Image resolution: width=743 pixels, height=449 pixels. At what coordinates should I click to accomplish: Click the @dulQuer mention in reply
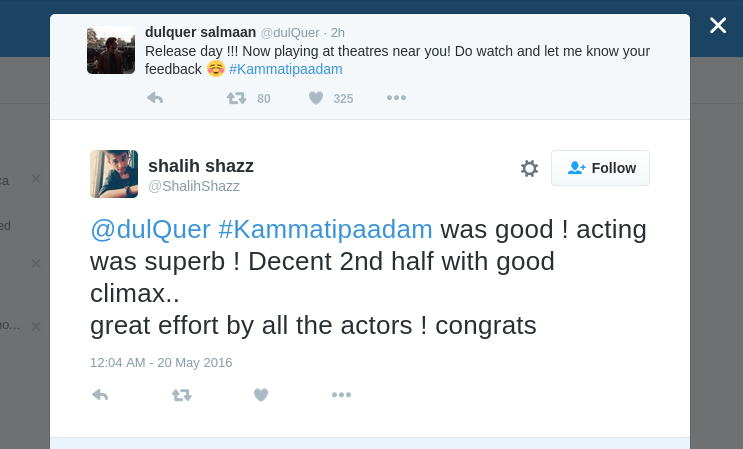pyautogui.click(x=150, y=229)
